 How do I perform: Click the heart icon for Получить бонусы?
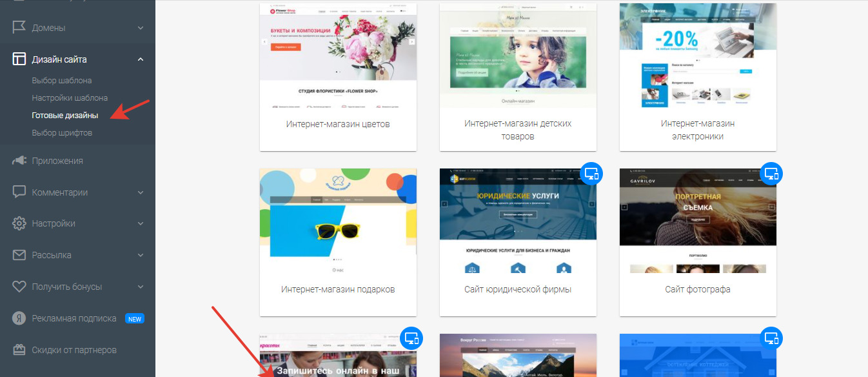coord(19,287)
